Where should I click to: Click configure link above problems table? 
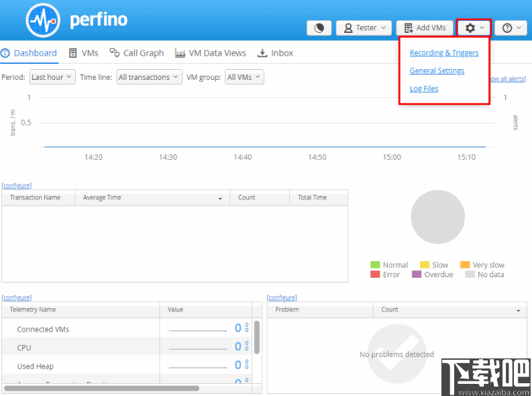282,297
